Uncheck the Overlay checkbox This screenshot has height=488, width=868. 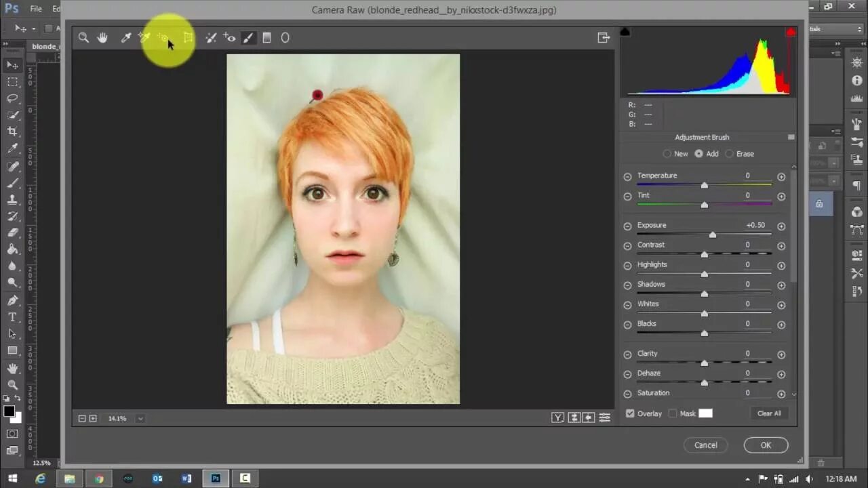[x=630, y=413]
